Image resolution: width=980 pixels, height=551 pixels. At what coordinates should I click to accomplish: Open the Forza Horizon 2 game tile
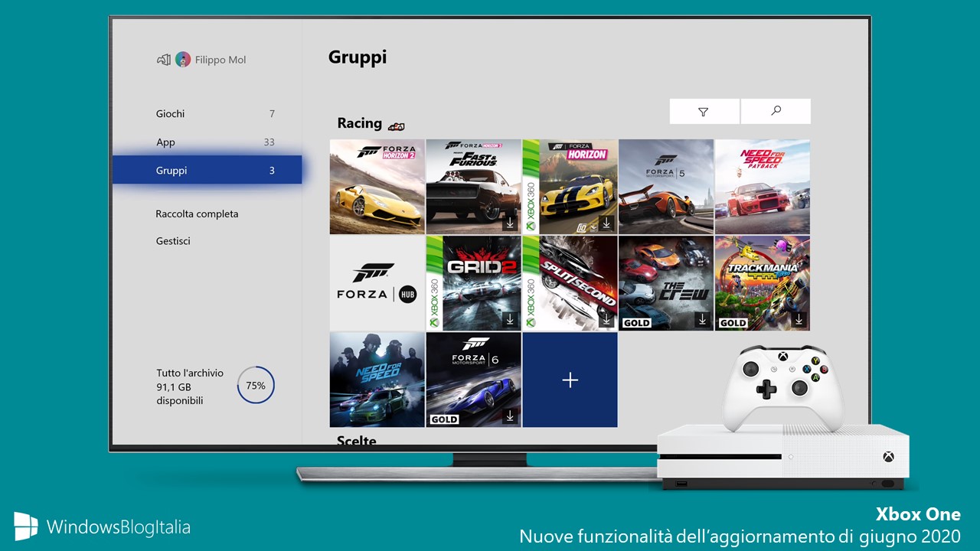(x=377, y=187)
